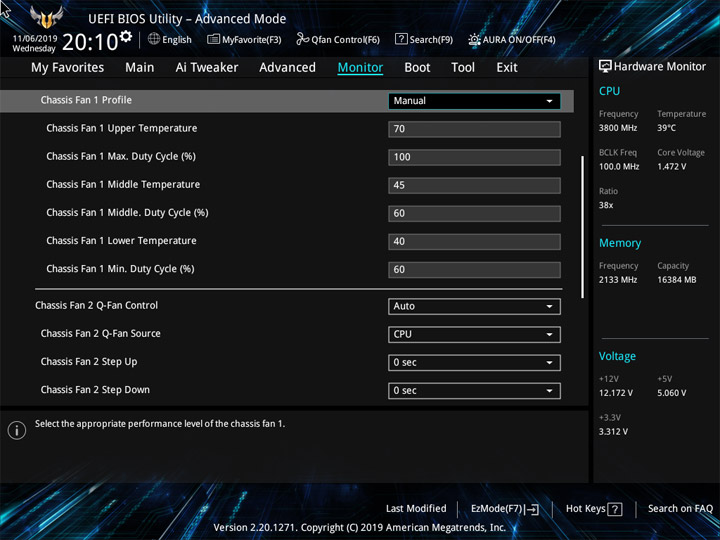Open Search on FAQ link

(680, 508)
